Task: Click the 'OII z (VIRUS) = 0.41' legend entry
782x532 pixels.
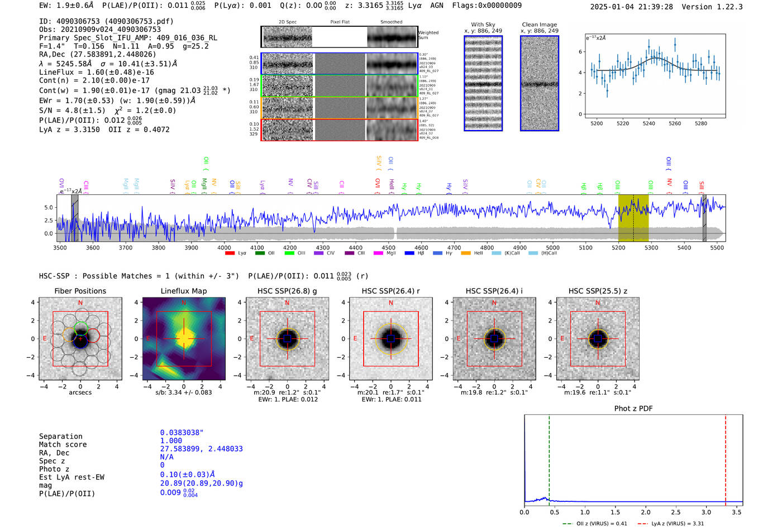Action: click(595, 524)
